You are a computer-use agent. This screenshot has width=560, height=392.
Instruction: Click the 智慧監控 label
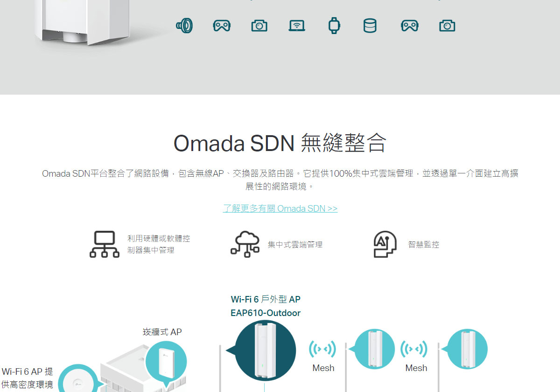(424, 244)
